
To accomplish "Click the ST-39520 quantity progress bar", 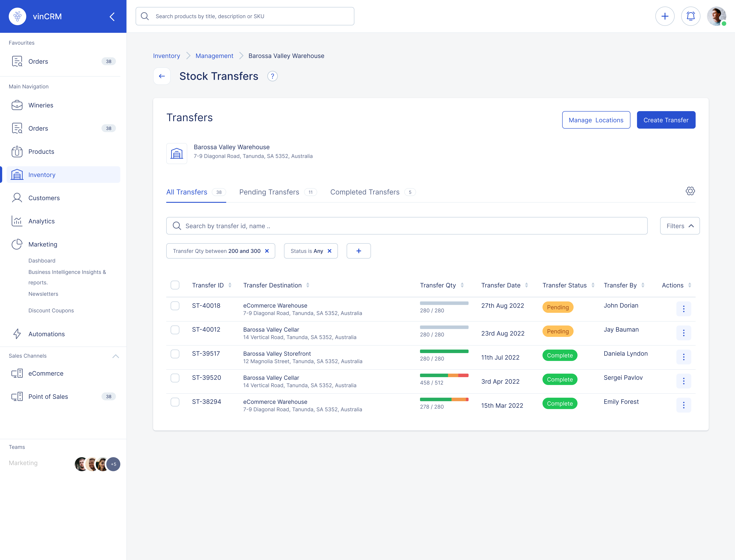I will pos(444,376).
